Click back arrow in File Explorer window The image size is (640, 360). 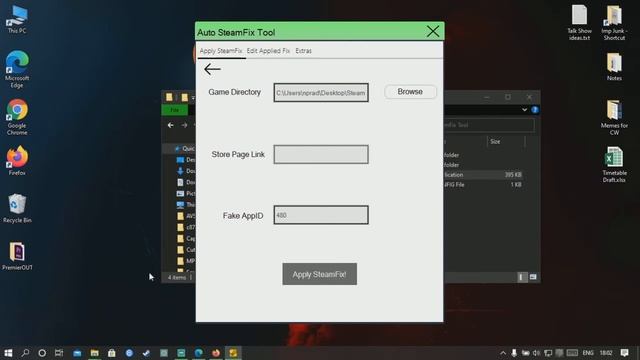coord(171,125)
